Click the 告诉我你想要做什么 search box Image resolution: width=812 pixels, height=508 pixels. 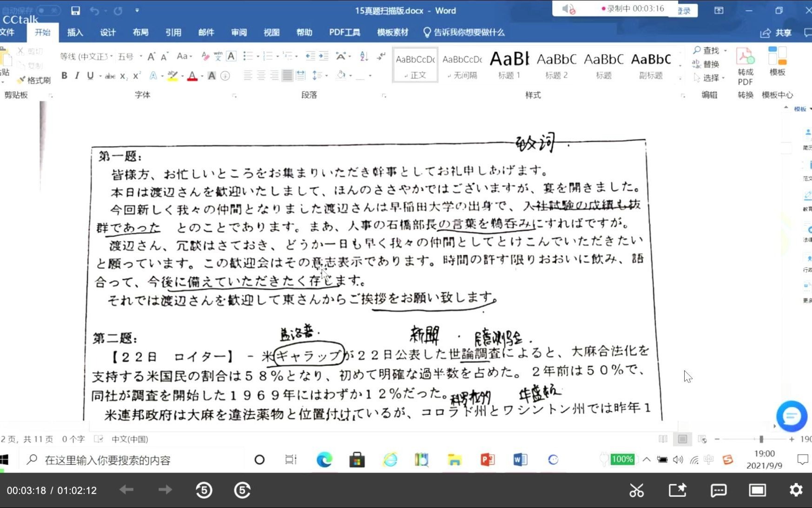[464, 32]
